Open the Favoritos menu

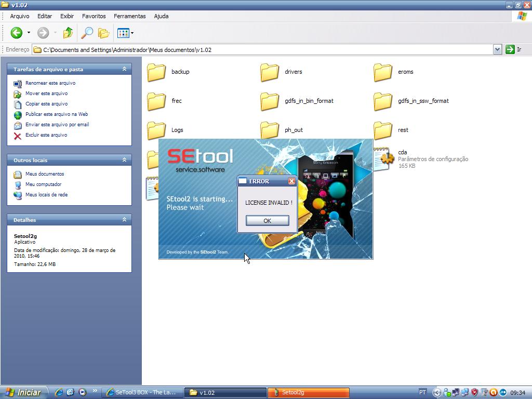tap(94, 16)
